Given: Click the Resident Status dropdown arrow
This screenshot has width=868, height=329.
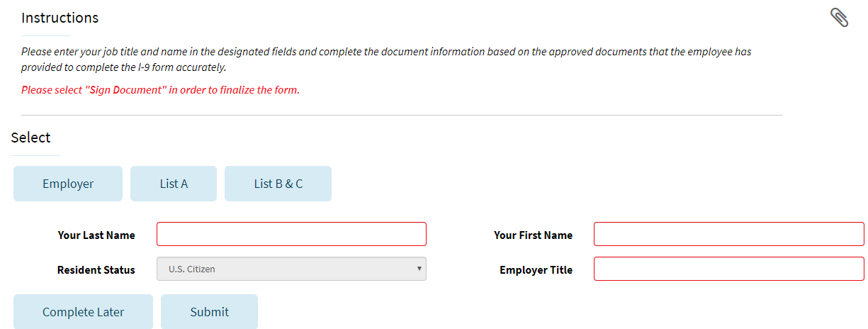Looking at the screenshot, I should coord(419,269).
